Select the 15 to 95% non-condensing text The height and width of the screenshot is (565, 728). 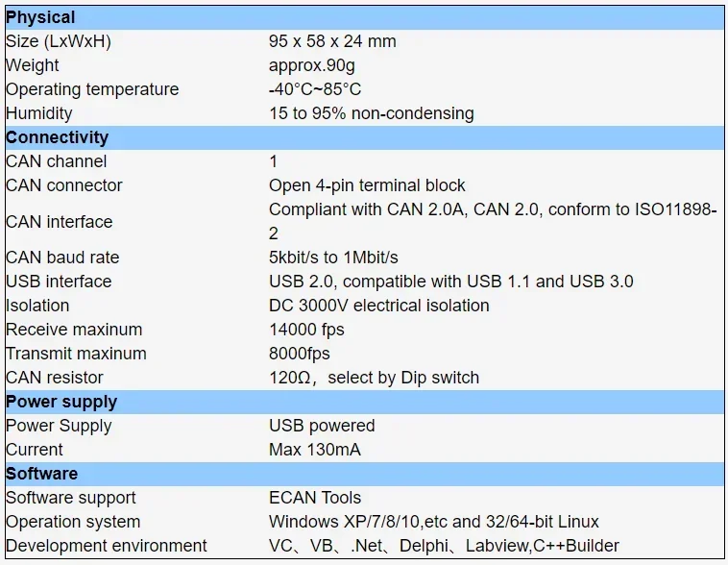[371, 113]
